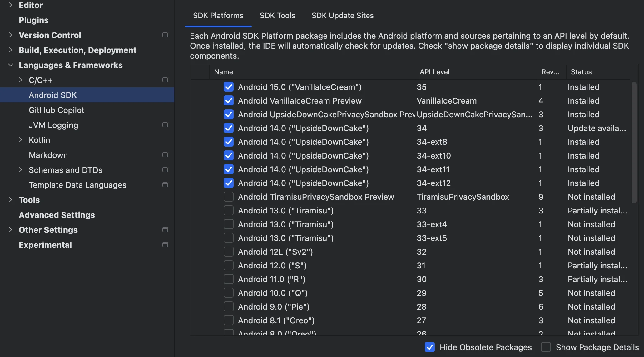
Task: Open the Advanced Settings page
Action: pyautogui.click(x=57, y=215)
